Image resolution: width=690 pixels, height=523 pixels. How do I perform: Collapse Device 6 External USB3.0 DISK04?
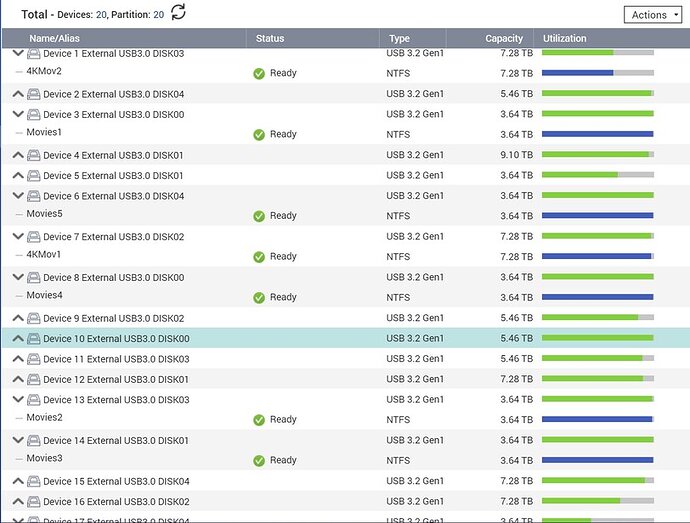click(18, 196)
